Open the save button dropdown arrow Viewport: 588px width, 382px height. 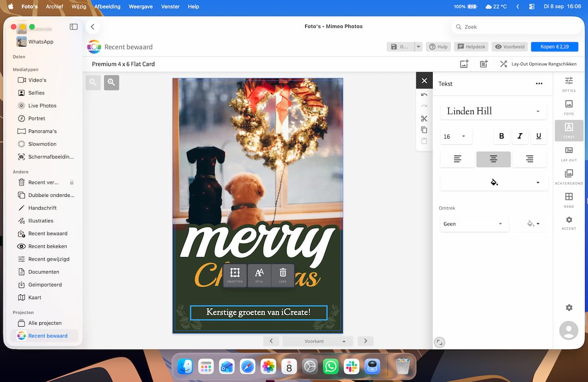click(x=418, y=47)
